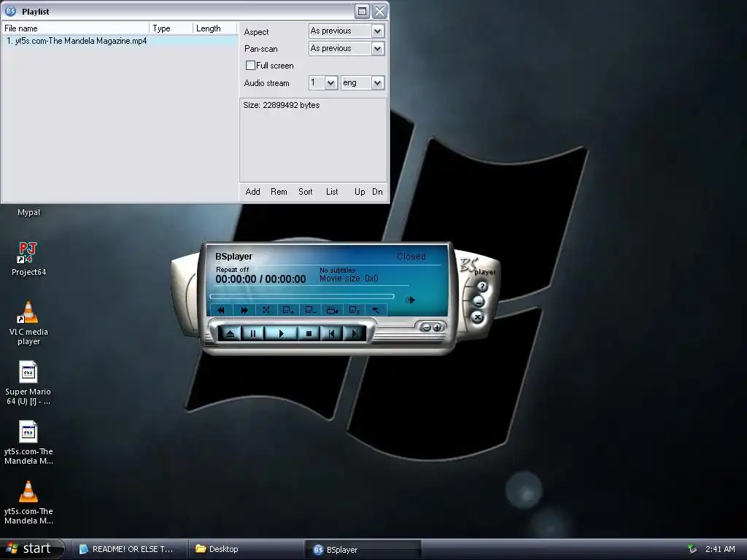
Task: Click the zoom-out window icon in BSplayer
Action: click(310, 310)
